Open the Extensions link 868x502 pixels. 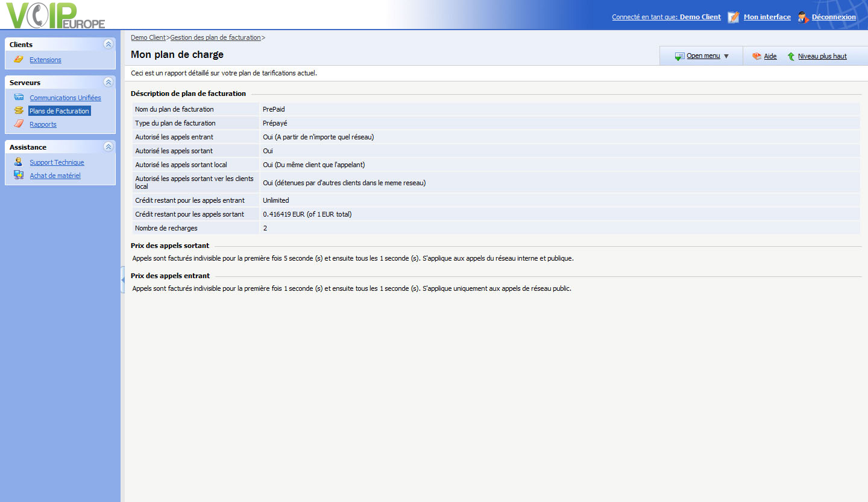pos(45,60)
